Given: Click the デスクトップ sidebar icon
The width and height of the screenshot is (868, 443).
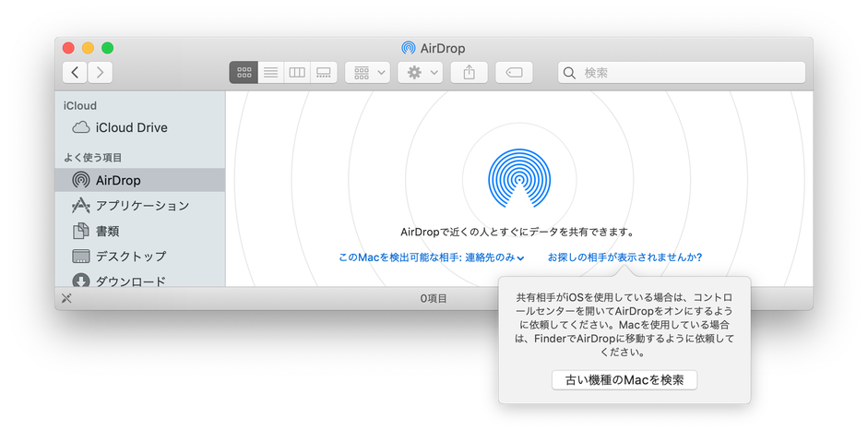Looking at the screenshot, I should tap(81, 257).
